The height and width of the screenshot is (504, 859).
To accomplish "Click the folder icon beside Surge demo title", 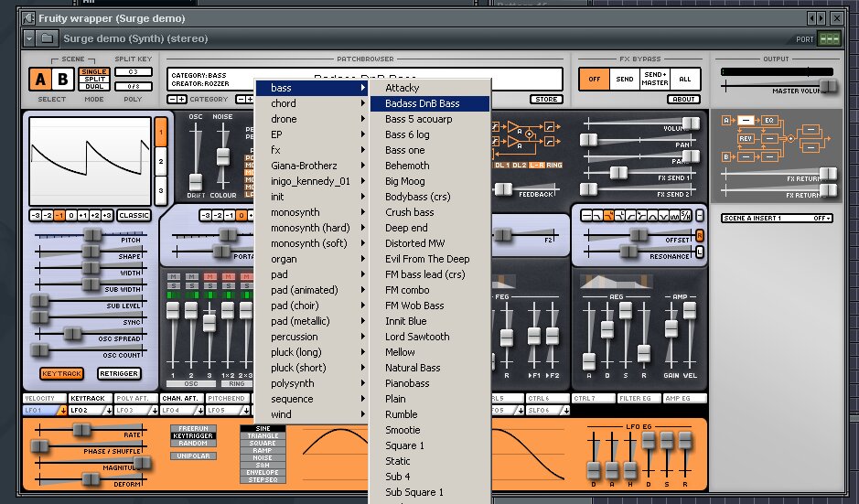I will [x=47, y=38].
